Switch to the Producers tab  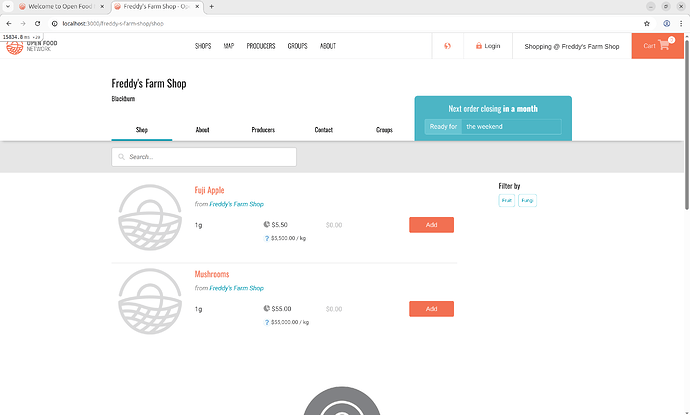263,130
